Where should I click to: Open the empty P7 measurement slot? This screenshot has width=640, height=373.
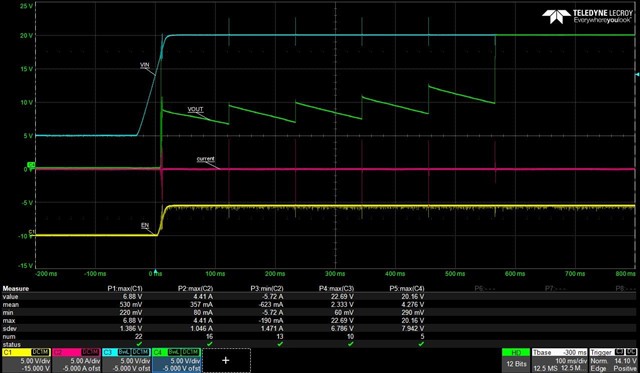point(555,289)
